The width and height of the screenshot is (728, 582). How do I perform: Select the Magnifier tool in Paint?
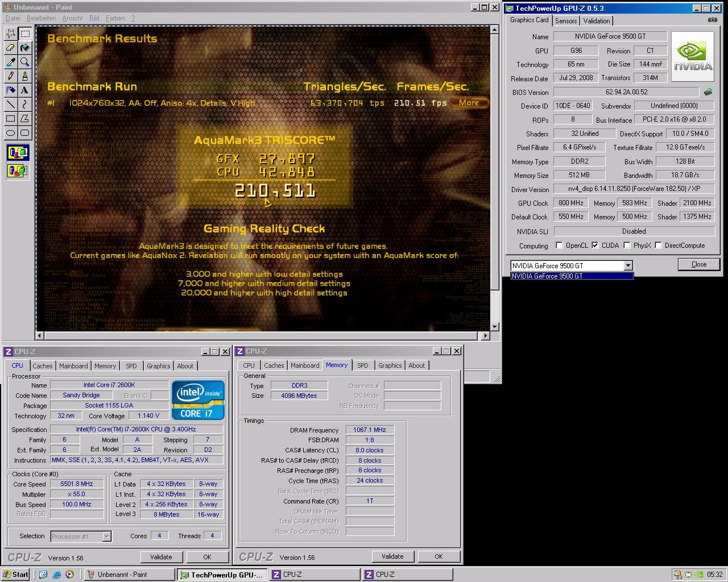(25, 62)
